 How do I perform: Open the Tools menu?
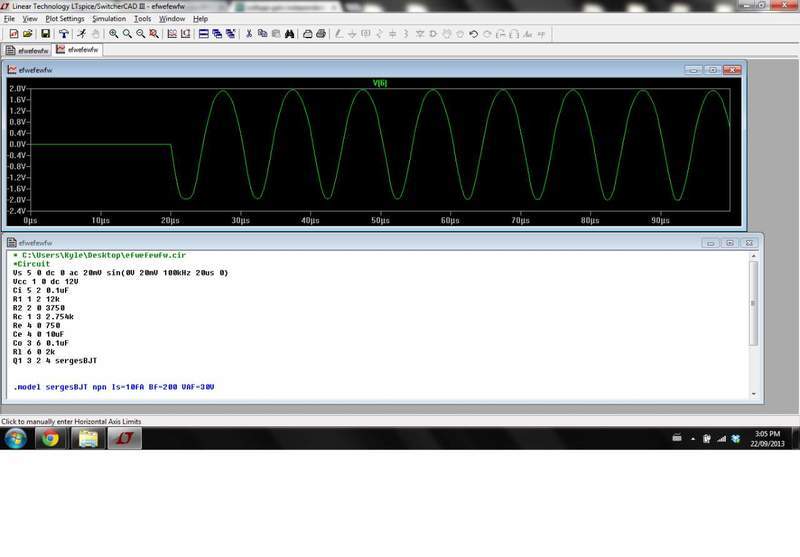coord(143,18)
